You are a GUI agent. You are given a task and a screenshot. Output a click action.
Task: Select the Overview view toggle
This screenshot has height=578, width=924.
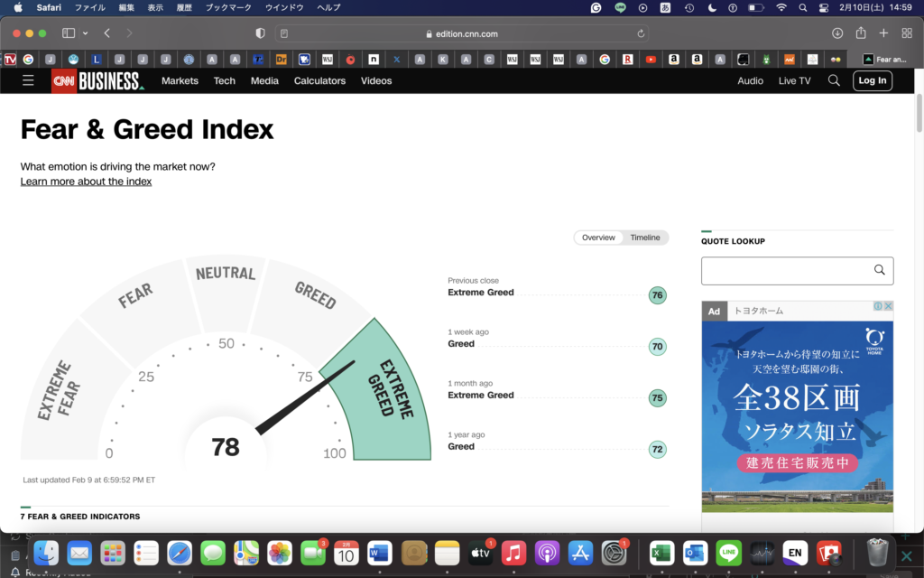598,238
